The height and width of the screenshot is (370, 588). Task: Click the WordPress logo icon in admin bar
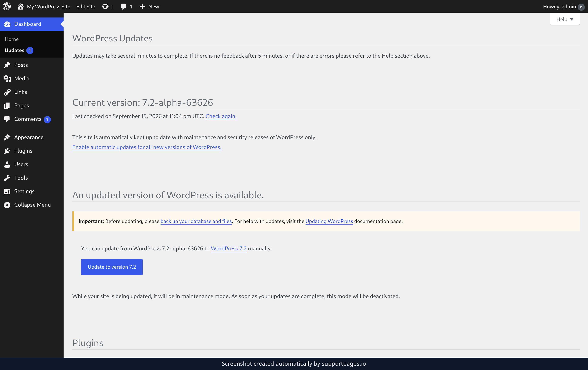click(7, 6)
